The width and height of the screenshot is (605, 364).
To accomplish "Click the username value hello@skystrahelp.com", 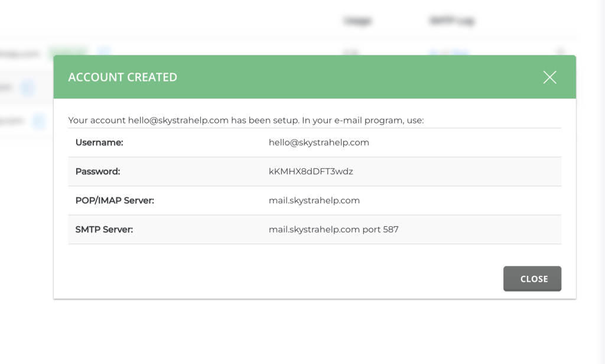I will (318, 142).
